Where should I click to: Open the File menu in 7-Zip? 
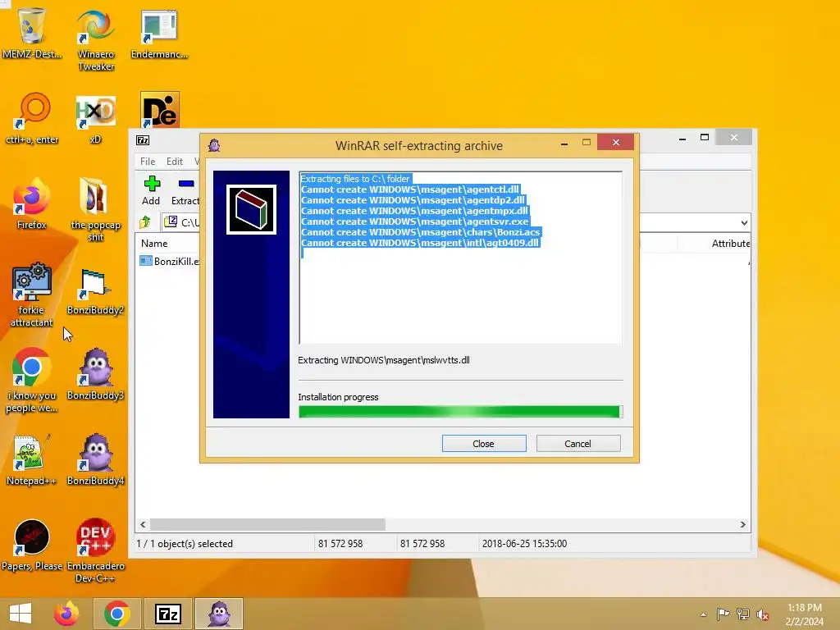(x=148, y=162)
